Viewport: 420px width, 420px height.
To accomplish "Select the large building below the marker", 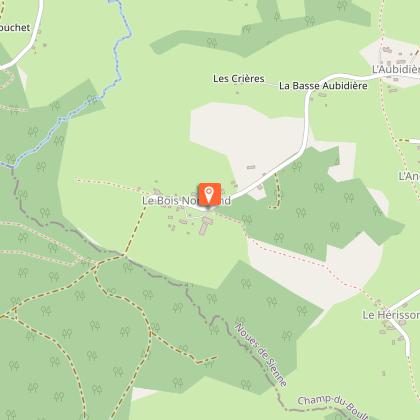I will pyautogui.click(x=205, y=225).
